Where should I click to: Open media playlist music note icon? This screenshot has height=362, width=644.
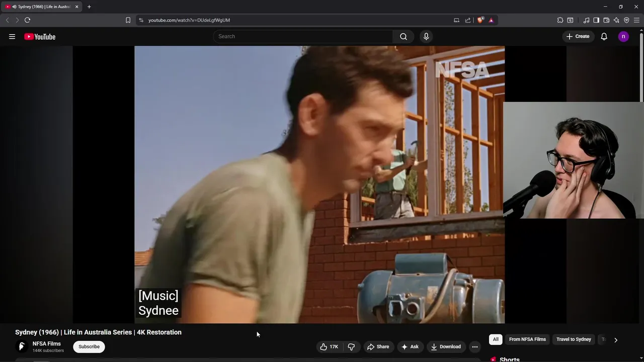click(586, 20)
